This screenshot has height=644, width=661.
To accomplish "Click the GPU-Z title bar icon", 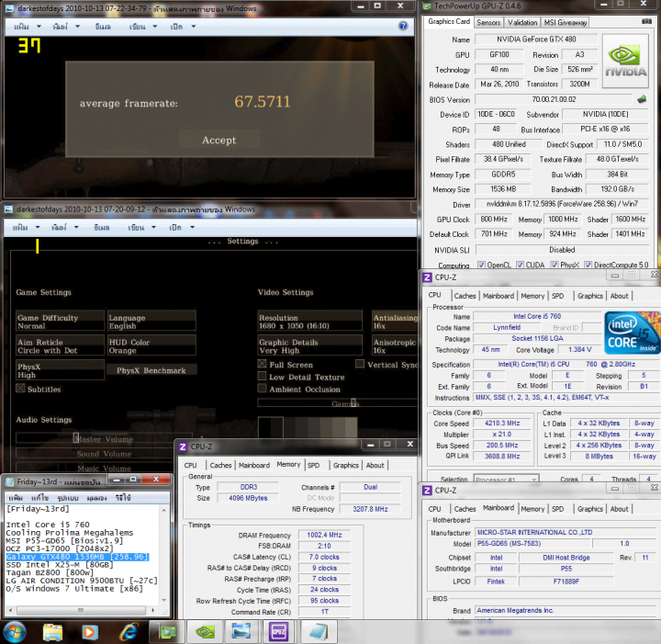I will (427, 6).
